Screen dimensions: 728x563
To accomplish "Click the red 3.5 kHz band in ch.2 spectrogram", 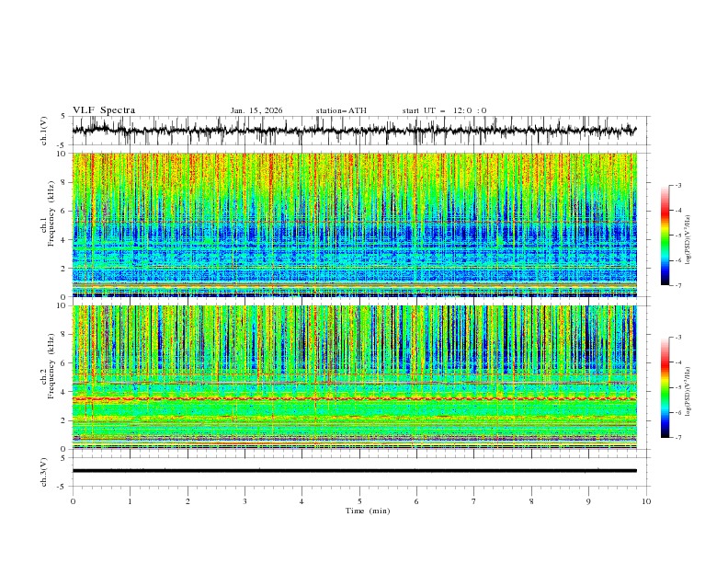I will (x=354, y=398).
